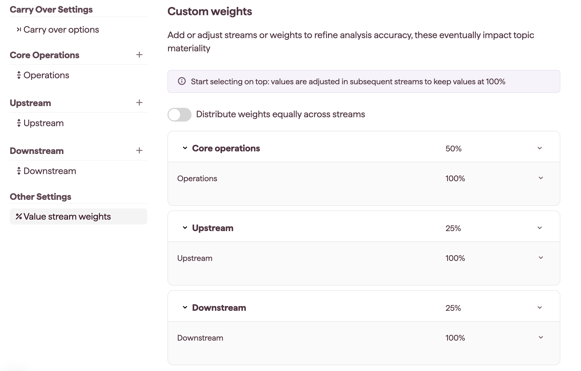Open Core operations 50% weight dropdown
This screenshot has height=371, width=581.
tap(540, 148)
